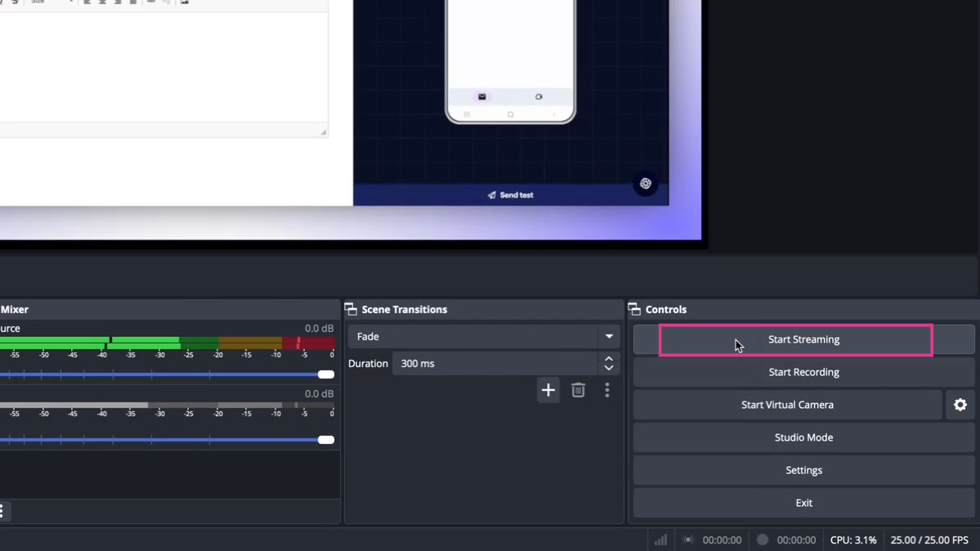Click the audio mixer three-dot menu icon
Viewport: 980px width, 551px height.
click(x=2, y=511)
